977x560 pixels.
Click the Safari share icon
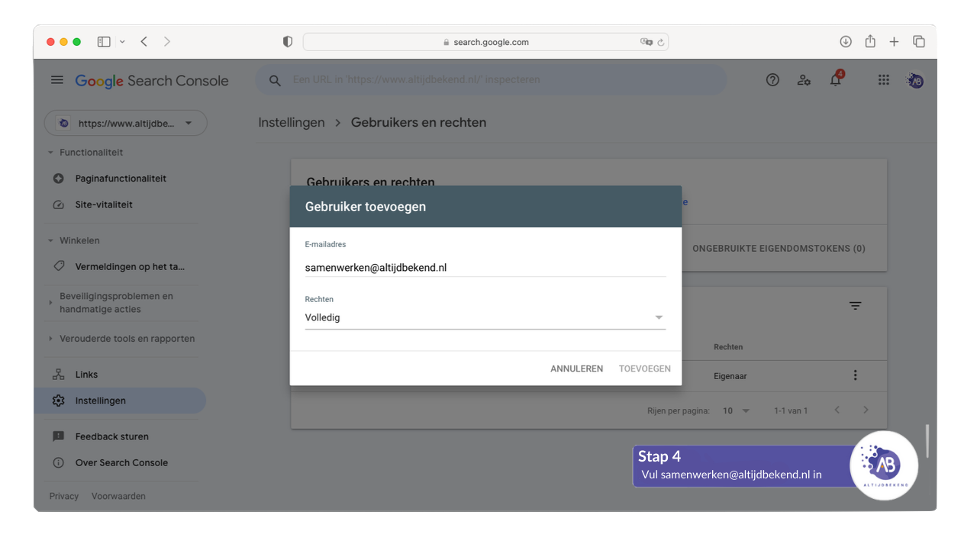(870, 42)
